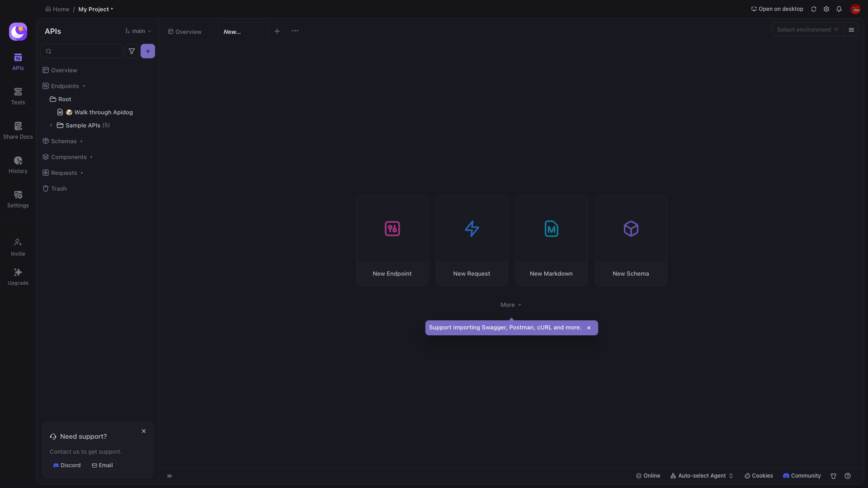Open the Settings icon in the sidebar
This screenshot has width=868, height=488.
[18, 199]
